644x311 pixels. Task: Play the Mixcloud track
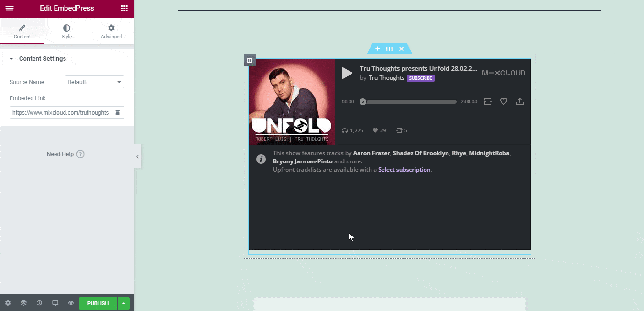click(x=347, y=73)
